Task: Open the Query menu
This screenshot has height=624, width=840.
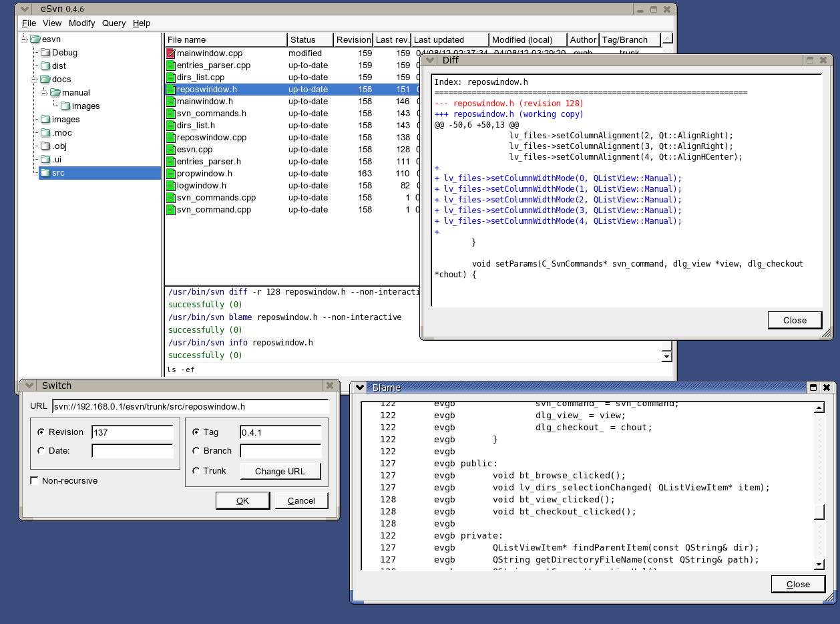Action: tap(114, 23)
